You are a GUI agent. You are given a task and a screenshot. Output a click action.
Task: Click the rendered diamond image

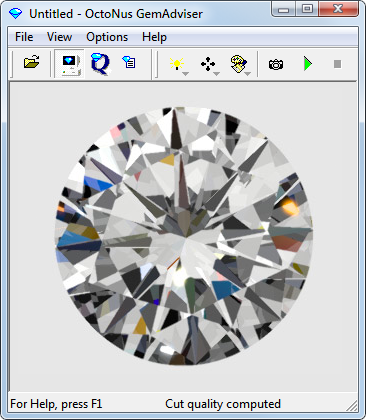pos(184,236)
